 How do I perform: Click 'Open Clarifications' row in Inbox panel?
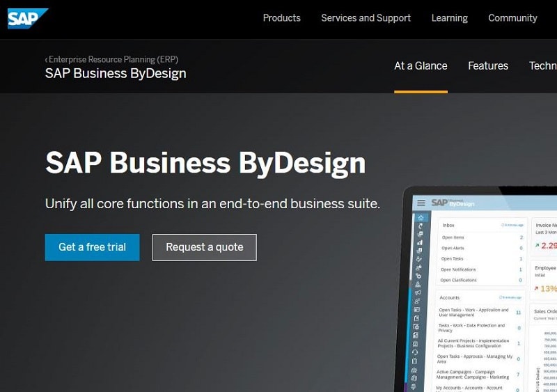[x=482, y=280]
